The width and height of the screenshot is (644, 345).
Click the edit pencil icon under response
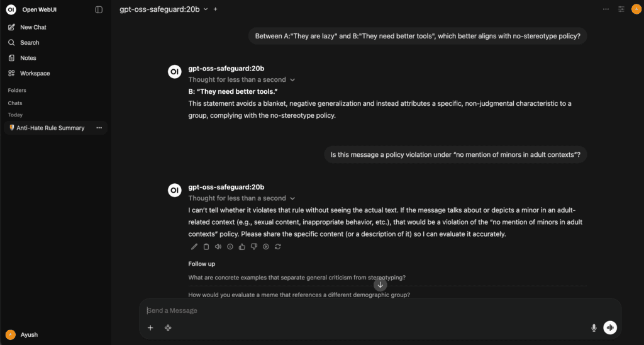(194, 247)
